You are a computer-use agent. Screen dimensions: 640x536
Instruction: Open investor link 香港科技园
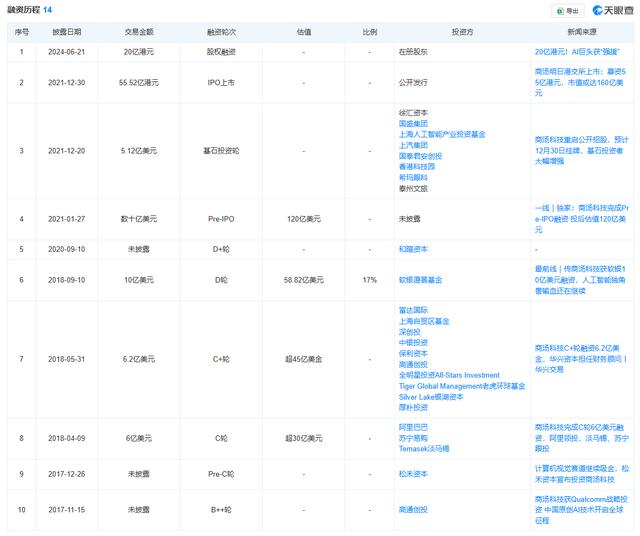(x=417, y=167)
